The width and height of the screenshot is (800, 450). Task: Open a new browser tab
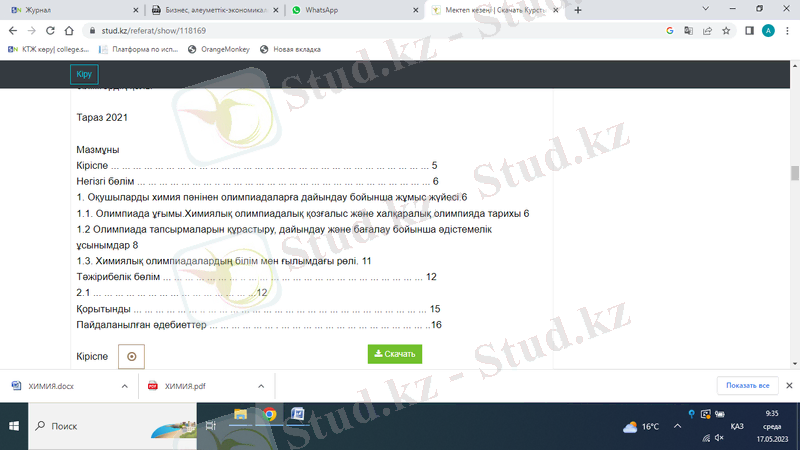point(578,10)
